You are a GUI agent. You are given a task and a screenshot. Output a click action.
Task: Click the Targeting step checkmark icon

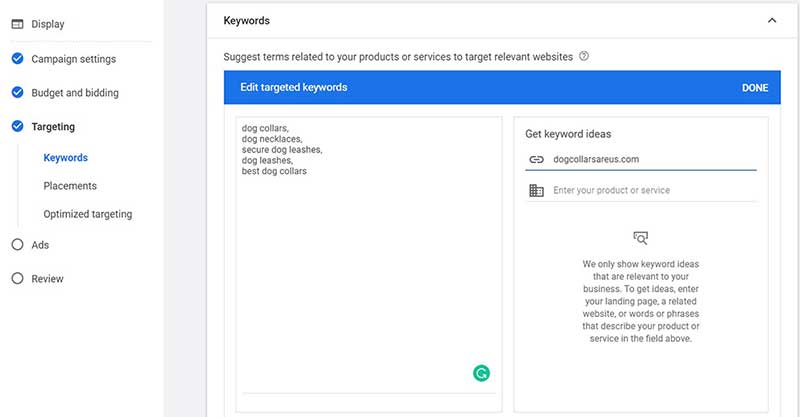coord(17,126)
